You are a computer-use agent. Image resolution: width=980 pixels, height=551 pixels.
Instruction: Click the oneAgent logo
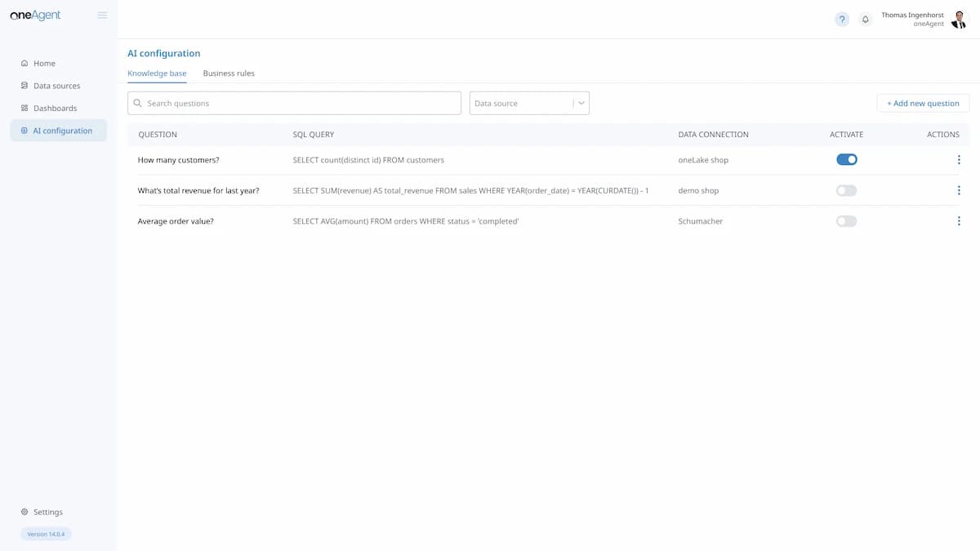click(x=35, y=15)
